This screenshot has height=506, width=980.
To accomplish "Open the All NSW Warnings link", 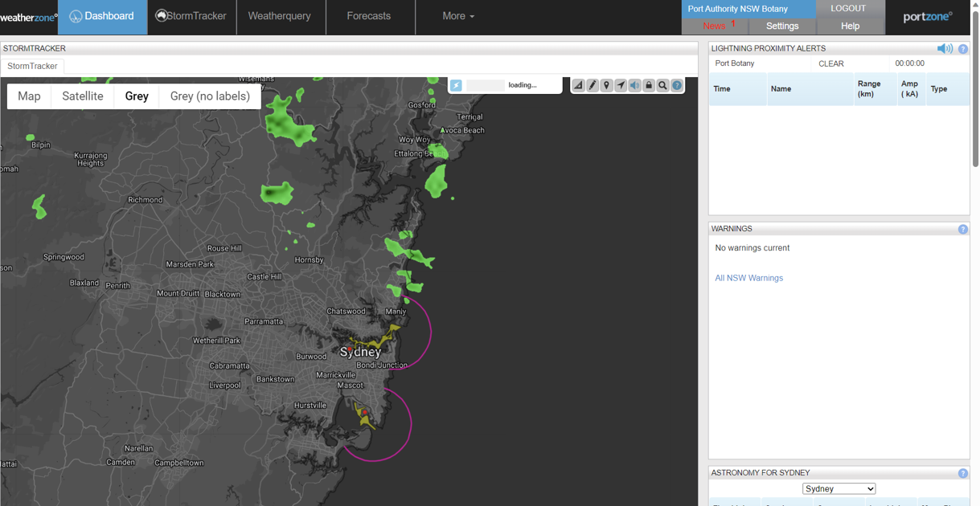I will tap(748, 278).
